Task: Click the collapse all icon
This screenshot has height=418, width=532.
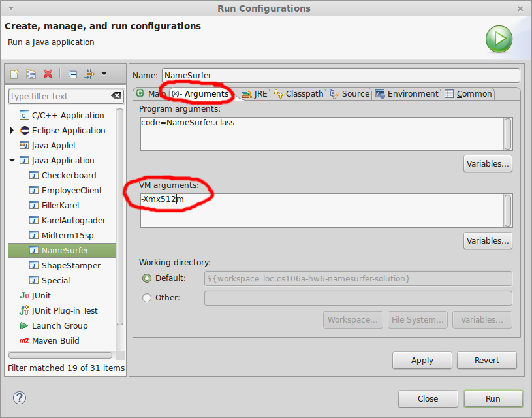Action: (73, 74)
